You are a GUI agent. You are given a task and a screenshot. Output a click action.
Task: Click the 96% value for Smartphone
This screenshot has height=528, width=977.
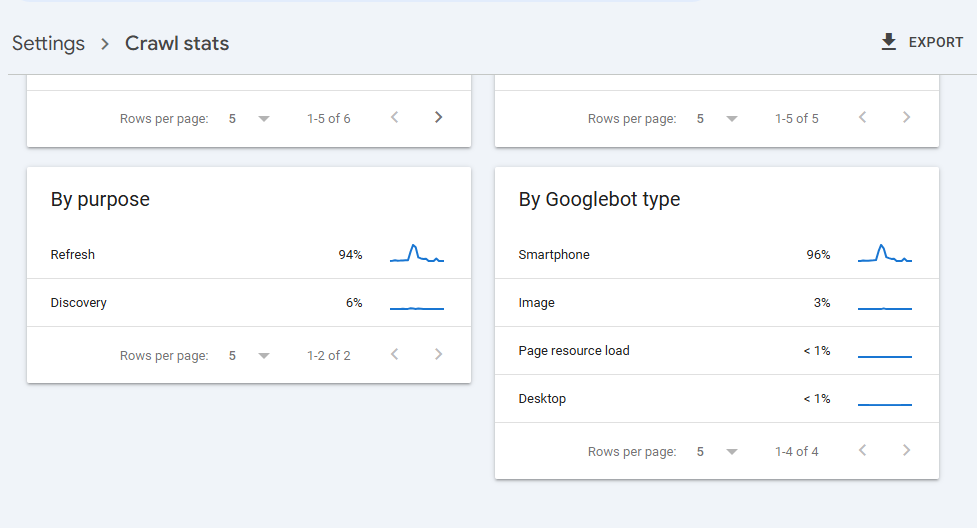[x=818, y=254]
